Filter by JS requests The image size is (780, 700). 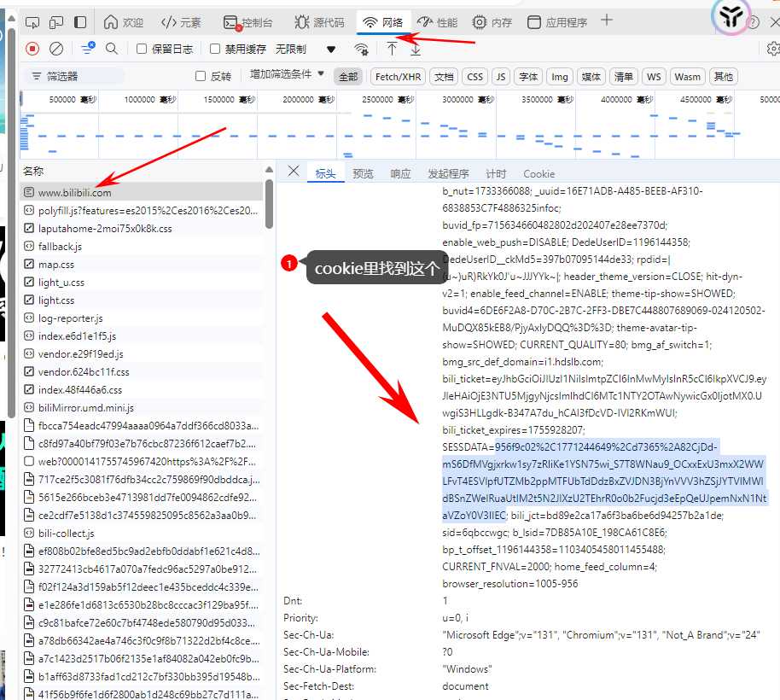point(501,77)
